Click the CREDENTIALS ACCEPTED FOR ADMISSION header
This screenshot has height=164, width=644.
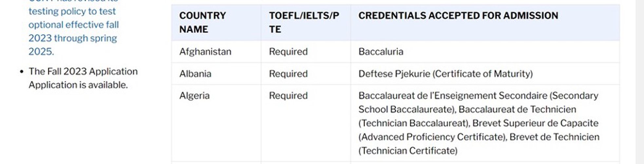458,15
